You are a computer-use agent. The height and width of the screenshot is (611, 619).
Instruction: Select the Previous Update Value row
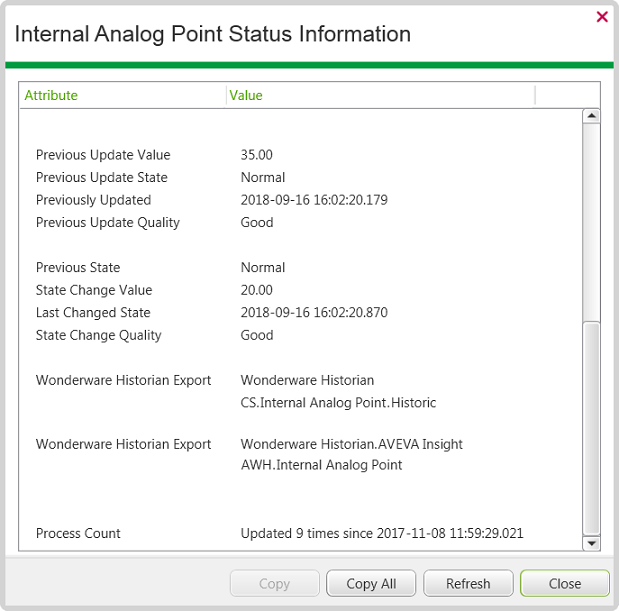[300, 155]
